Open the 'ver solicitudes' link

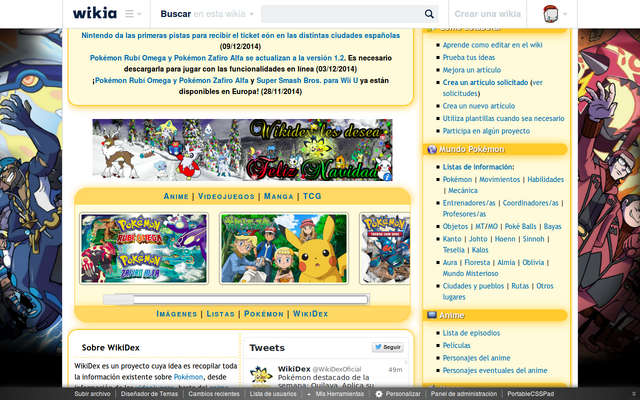click(x=493, y=88)
